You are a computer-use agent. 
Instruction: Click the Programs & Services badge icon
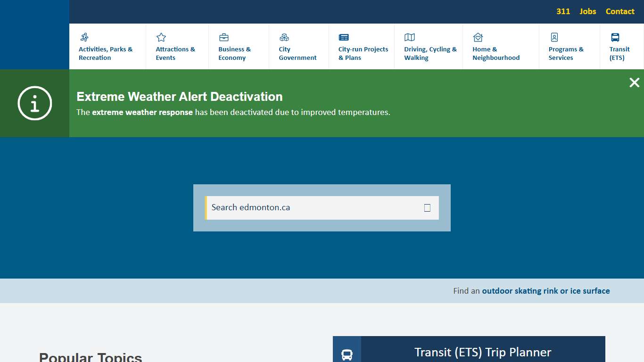click(554, 37)
